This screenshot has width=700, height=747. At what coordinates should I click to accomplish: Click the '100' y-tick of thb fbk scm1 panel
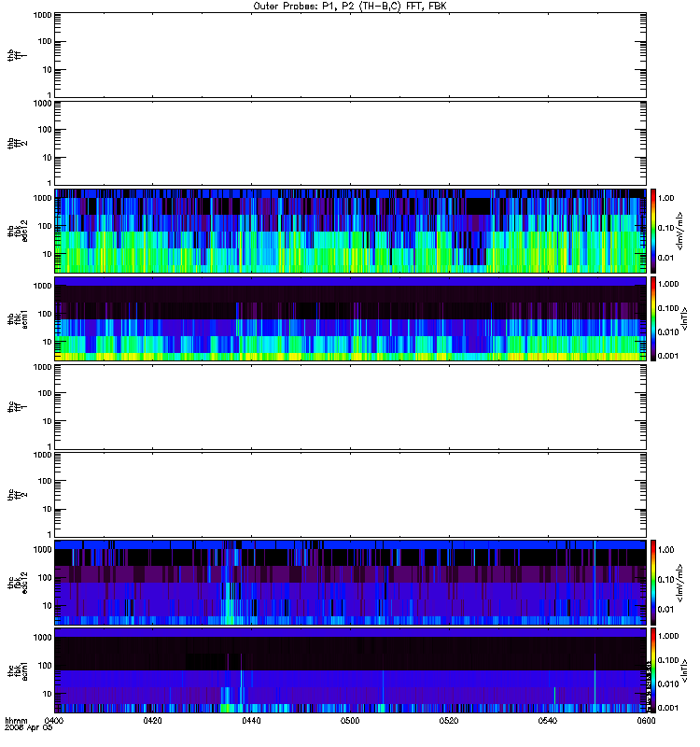(x=45, y=314)
